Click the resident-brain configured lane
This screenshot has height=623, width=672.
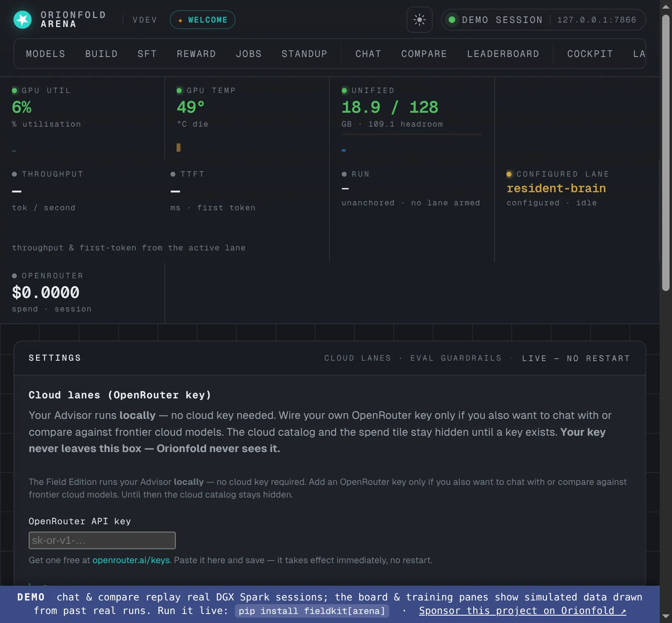tap(556, 188)
